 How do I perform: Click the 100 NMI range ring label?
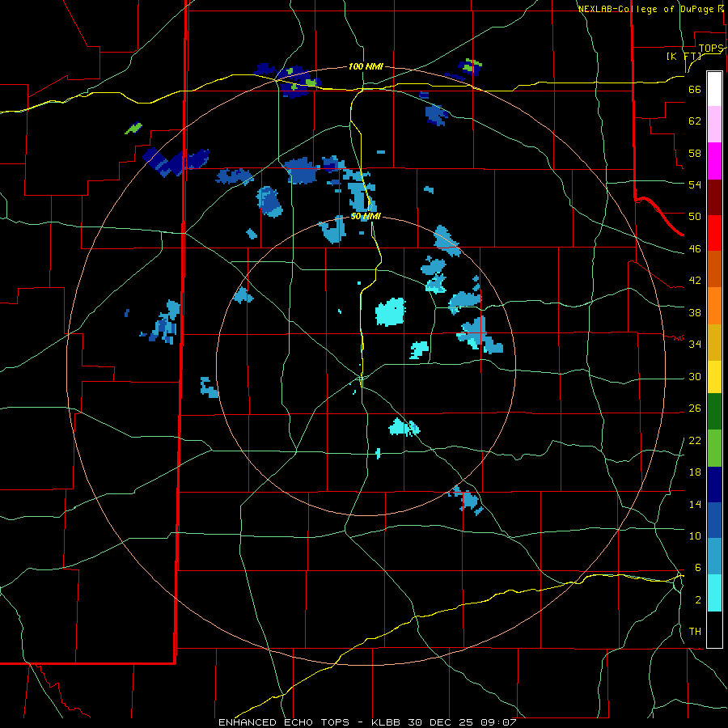click(366, 67)
